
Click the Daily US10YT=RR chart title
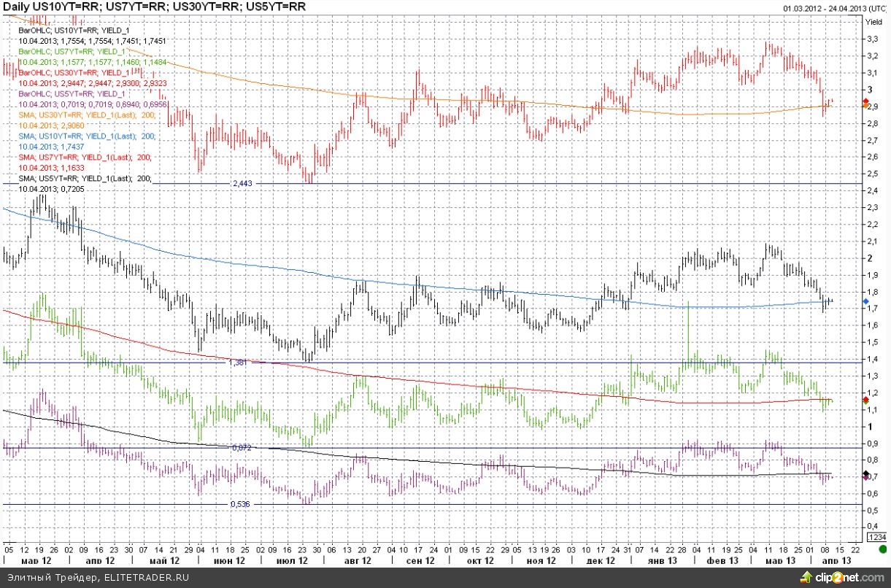[x=154, y=7]
